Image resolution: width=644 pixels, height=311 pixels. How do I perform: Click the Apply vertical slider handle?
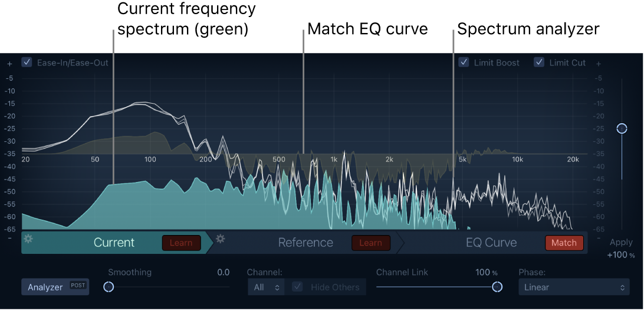622,129
